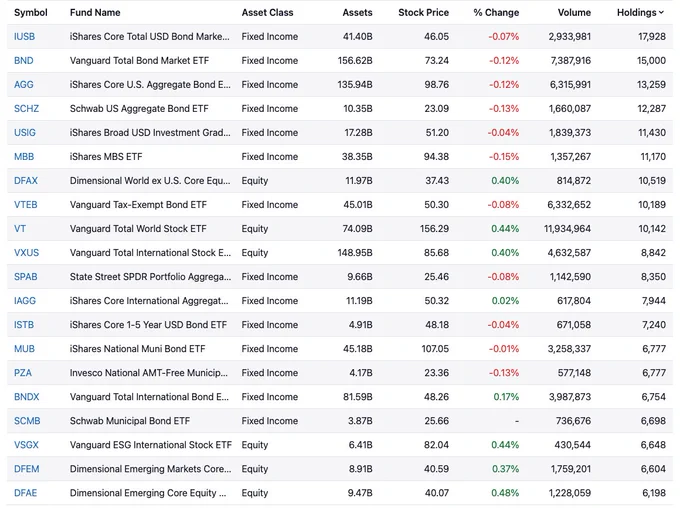Select Vanguard ESG International Stock ETF name
680x508 pixels.
[x=151, y=445]
